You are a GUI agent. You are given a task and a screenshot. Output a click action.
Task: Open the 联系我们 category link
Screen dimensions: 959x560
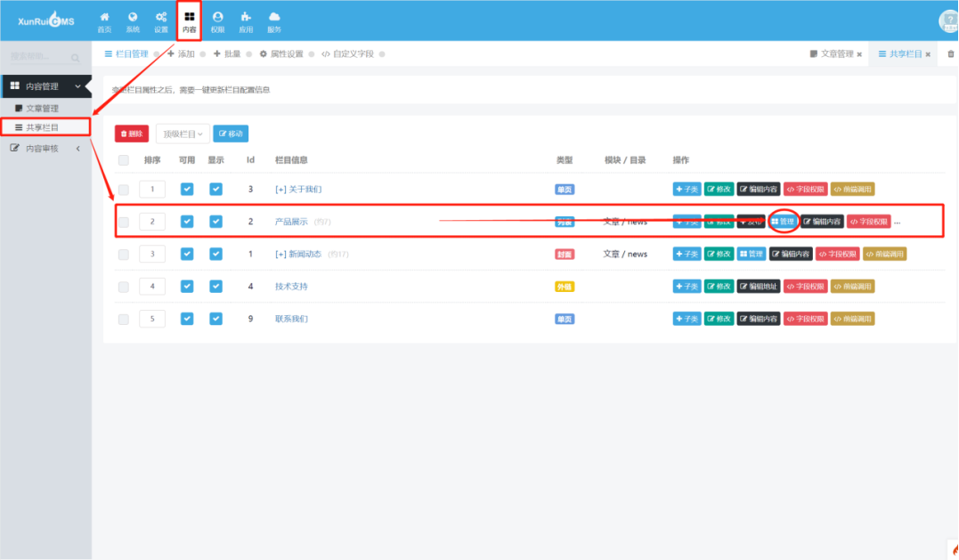coord(291,319)
